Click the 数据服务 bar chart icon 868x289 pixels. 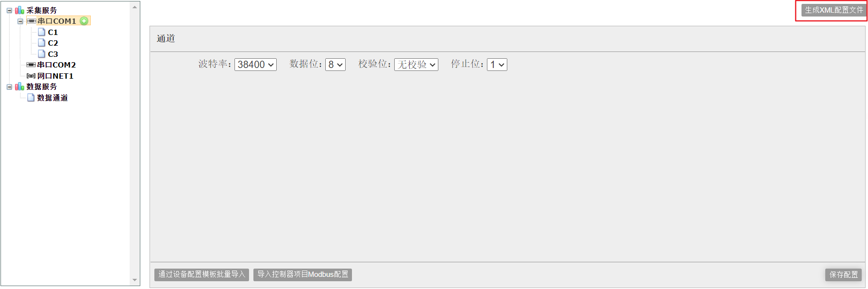click(x=19, y=86)
